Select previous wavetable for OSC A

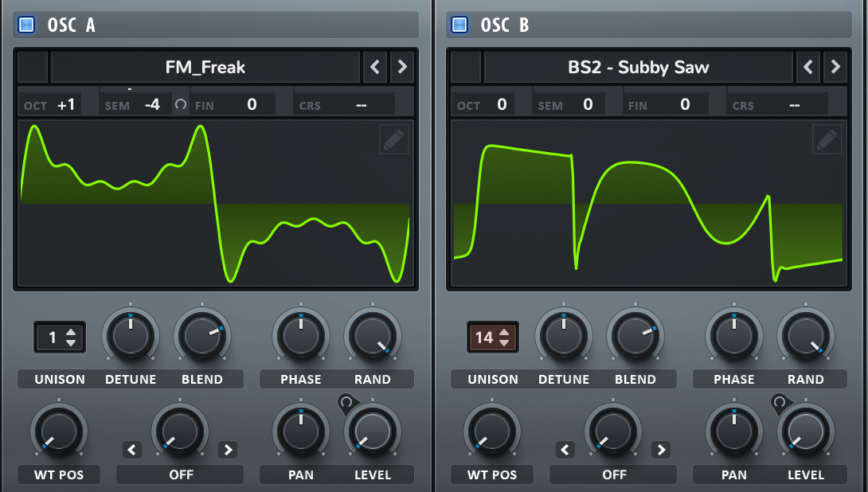(x=375, y=67)
